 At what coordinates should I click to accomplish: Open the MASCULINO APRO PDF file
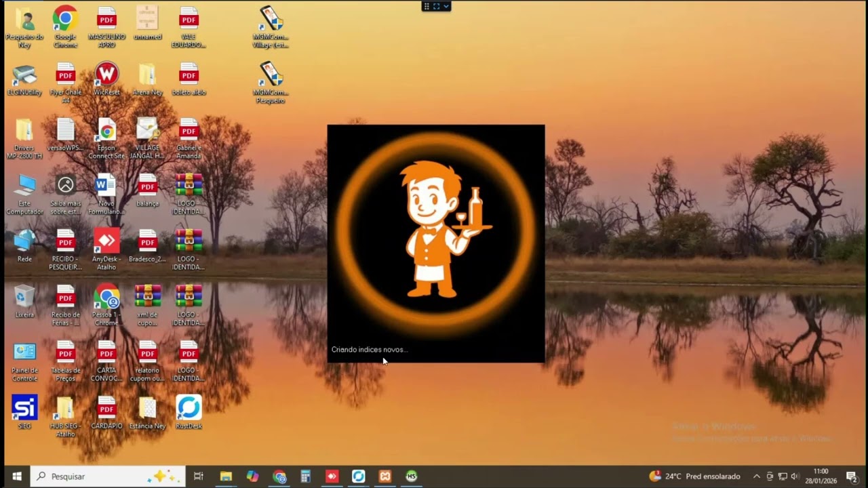click(106, 28)
